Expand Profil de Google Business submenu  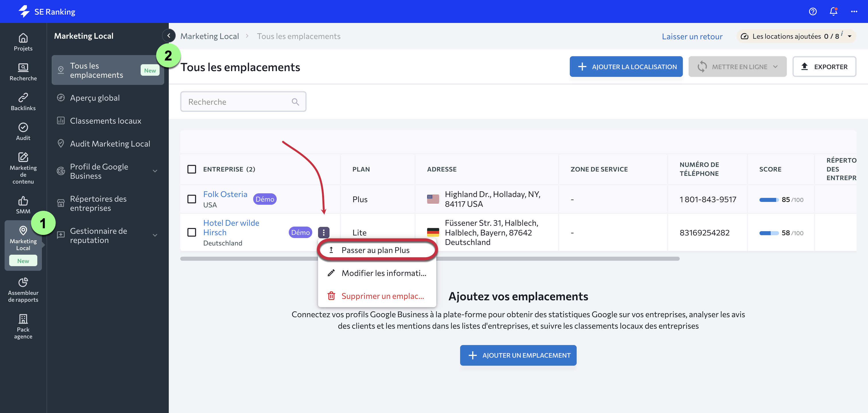click(155, 171)
